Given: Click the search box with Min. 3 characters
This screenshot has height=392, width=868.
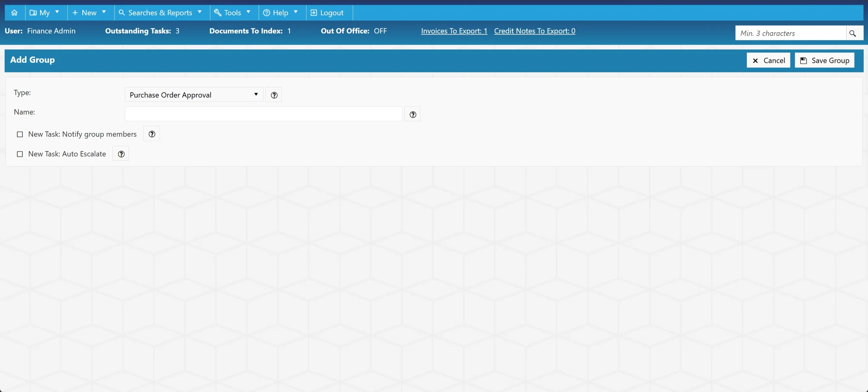Looking at the screenshot, I should click(x=791, y=33).
